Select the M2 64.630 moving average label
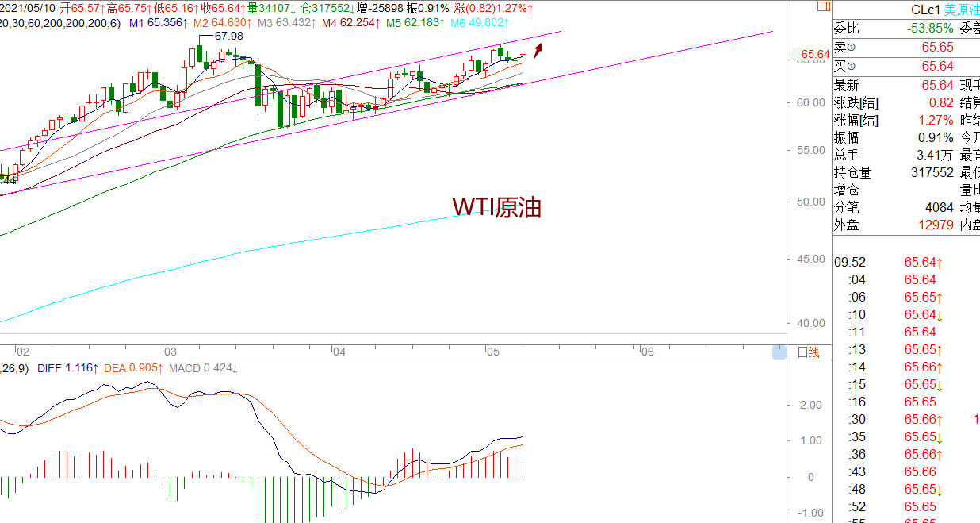The width and height of the screenshot is (980, 523). (x=224, y=24)
